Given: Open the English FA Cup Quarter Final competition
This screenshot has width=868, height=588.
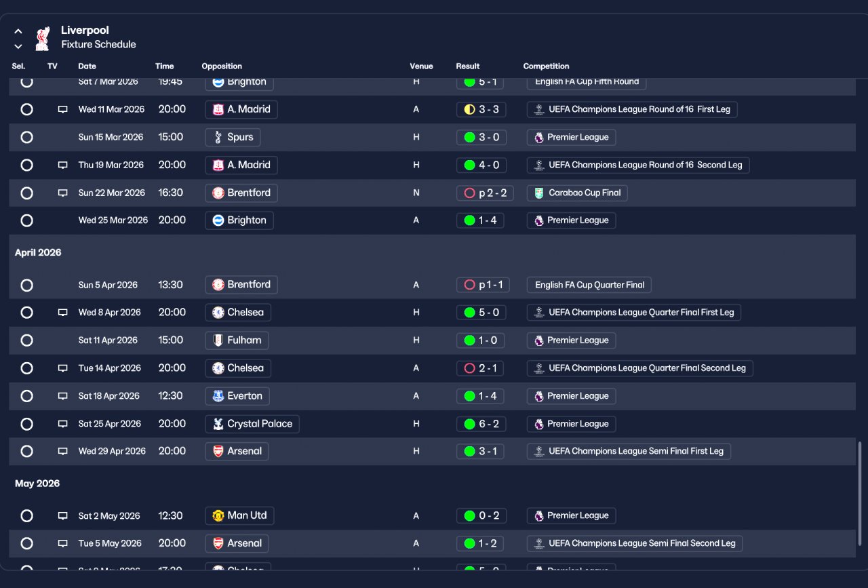Looking at the screenshot, I should pyautogui.click(x=589, y=285).
